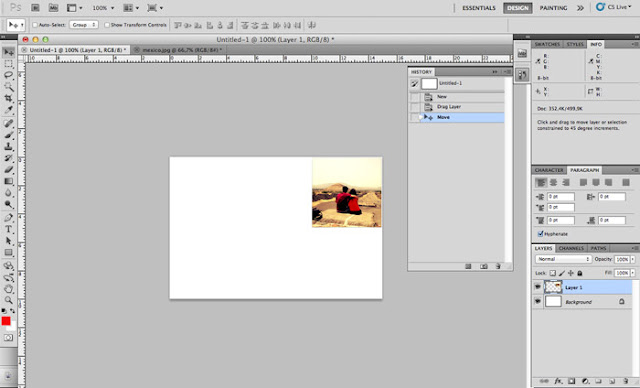Select the Clone Stamp tool

(x=9, y=146)
